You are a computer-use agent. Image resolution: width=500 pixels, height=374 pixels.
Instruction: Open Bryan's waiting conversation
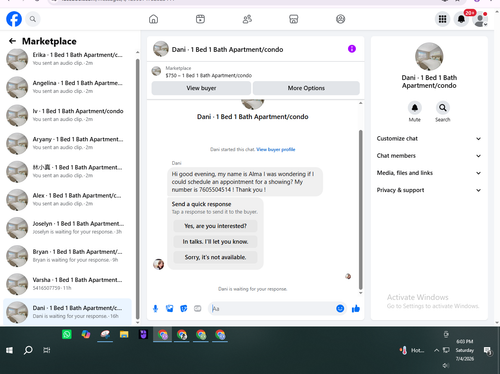(x=67, y=256)
